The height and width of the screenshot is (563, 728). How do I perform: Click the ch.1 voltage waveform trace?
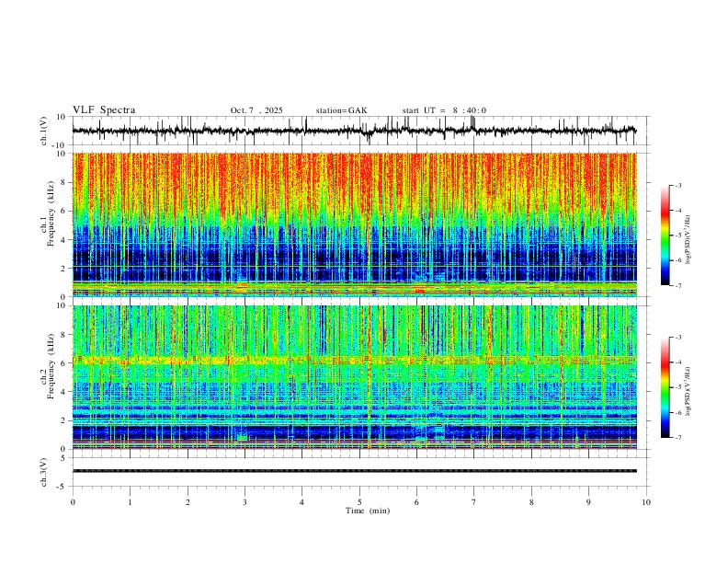[354, 131]
